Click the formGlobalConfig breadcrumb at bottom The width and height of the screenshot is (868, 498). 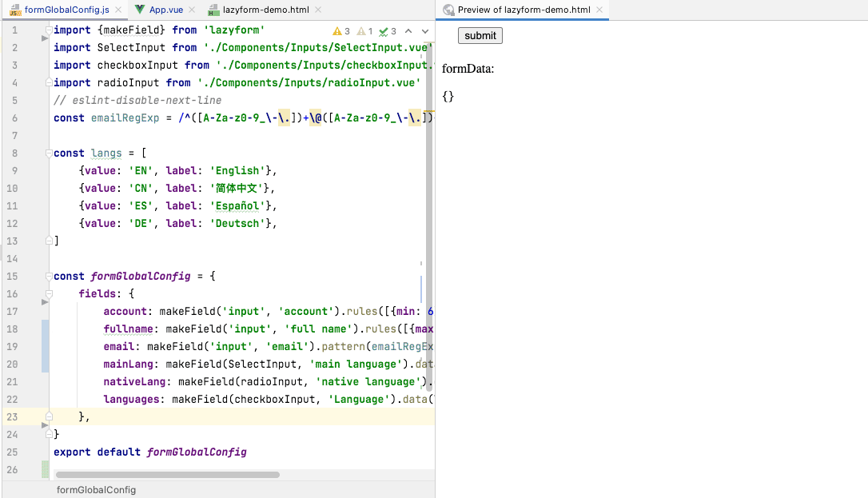(96, 490)
